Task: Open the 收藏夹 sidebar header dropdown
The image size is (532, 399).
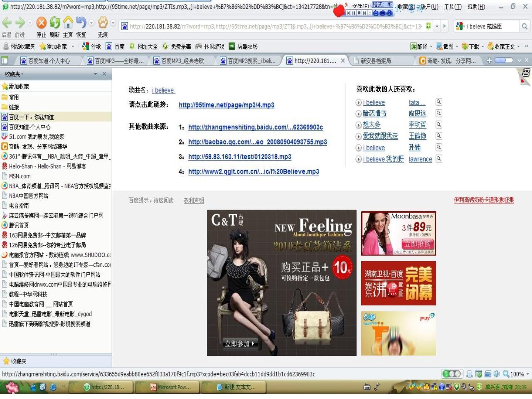Action: 96,74
